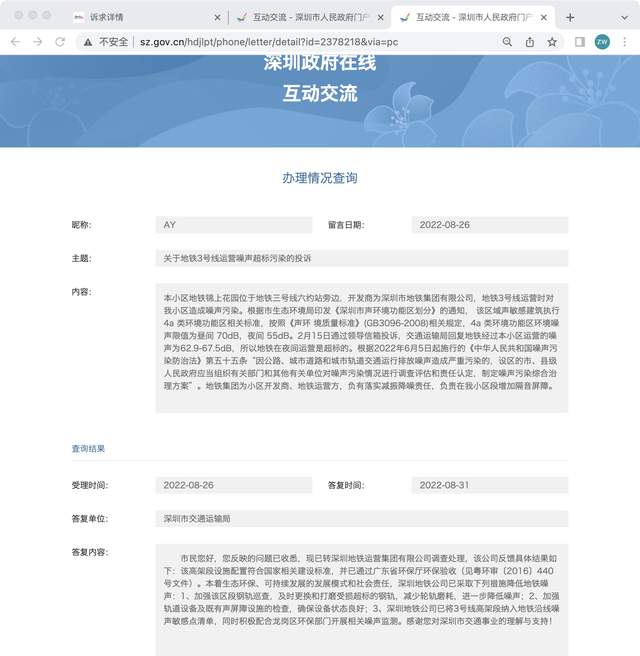The height and width of the screenshot is (656, 640).
Task: Click the 答复时间 field 2022-08-31
Action: click(490, 485)
